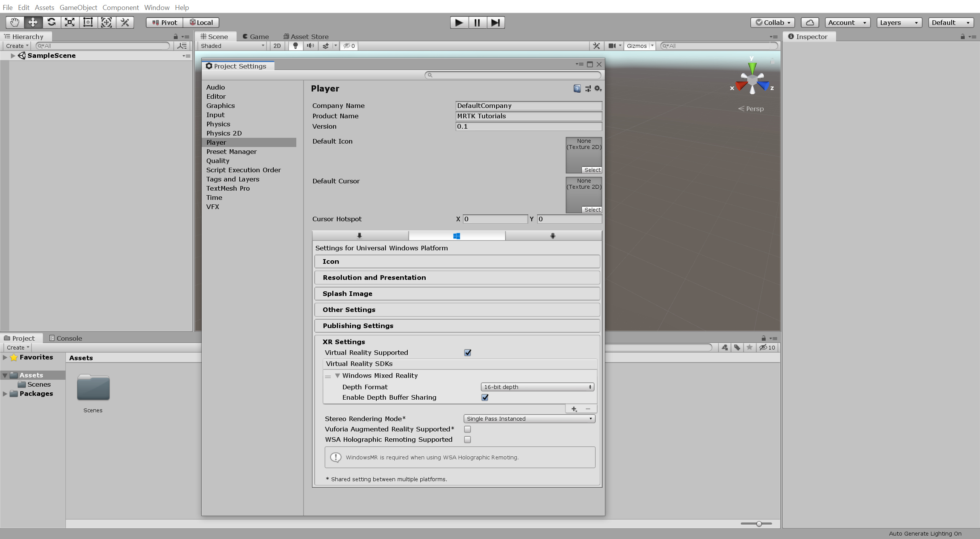Open the Layers dropdown
The height and width of the screenshot is (539, 980).
click(x=899, y=23)
